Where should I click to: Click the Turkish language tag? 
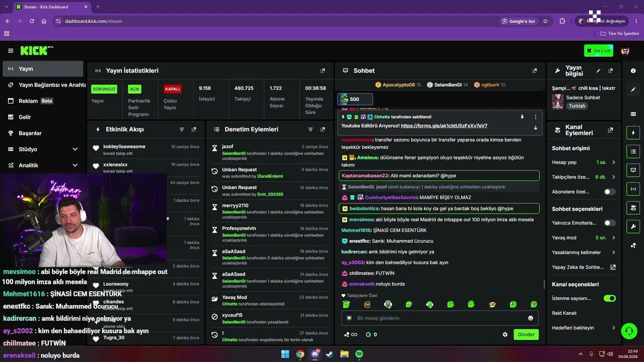577,106
